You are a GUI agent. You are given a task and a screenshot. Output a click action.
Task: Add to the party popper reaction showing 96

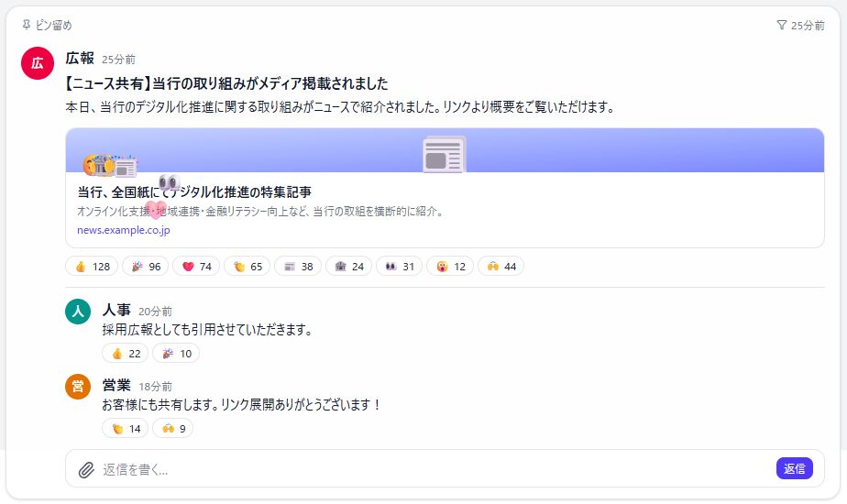click(146, 267)
